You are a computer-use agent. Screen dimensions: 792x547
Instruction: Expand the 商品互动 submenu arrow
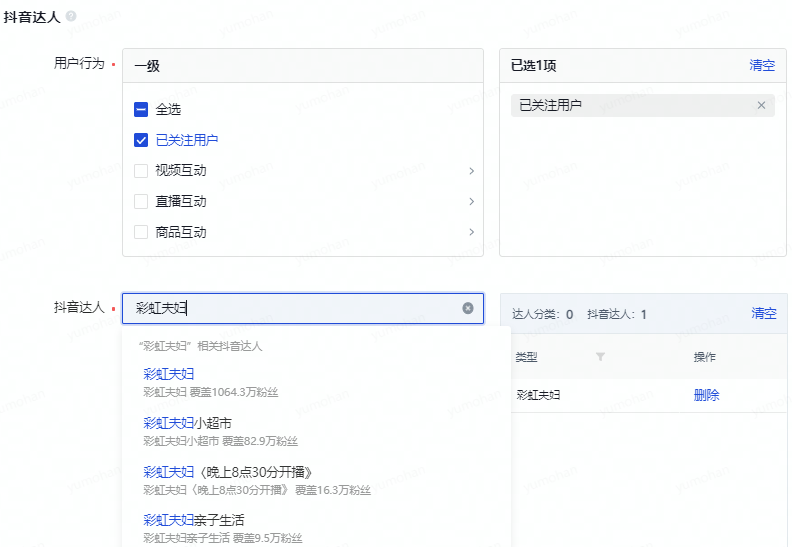point(471,232)
